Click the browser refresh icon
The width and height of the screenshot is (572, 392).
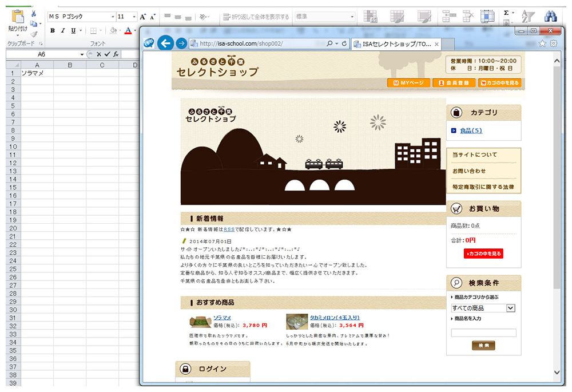pyautogui.click(x=344, y=43)
